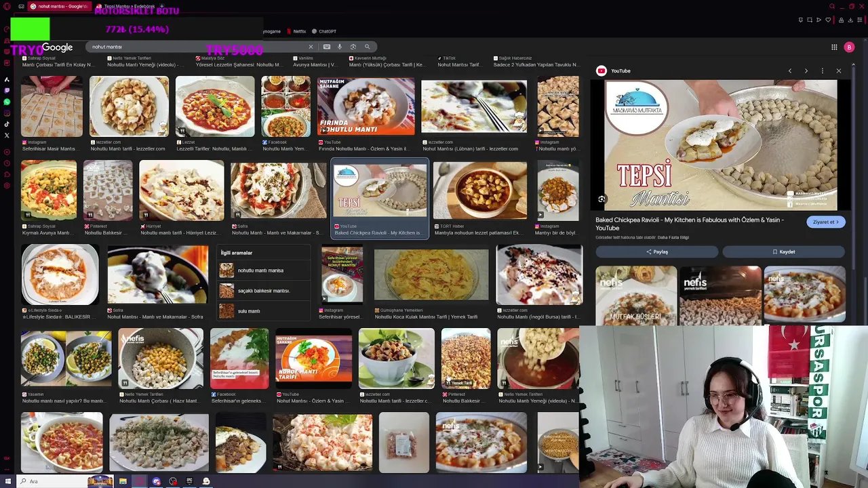Image resolution: width=868 pixels, height=488 pixels.
Task: Switch to the 'Tepsi Mantısı' tab
Action: click(x=125, y=6)
